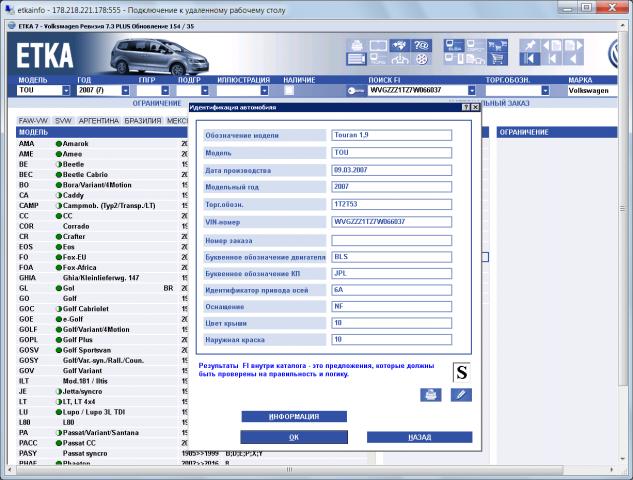
Task: Toggle the НАЛИЧИЕ checkbox
Action: click(x=289, y=90)
